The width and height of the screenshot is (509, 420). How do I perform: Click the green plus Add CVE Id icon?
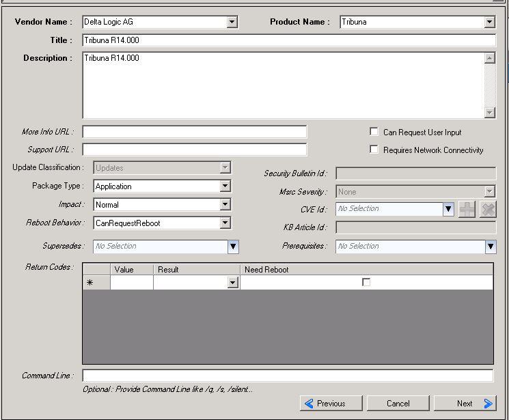[x=467, y=210]
